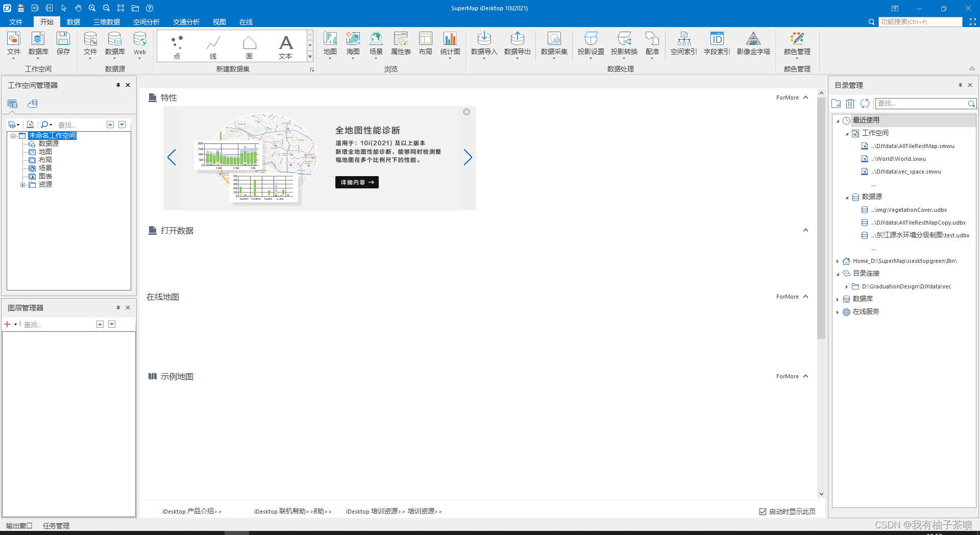Open iDesktop 产品介绍 link
Viewport: 980px width, 535px height.
(x=192, y=512)
